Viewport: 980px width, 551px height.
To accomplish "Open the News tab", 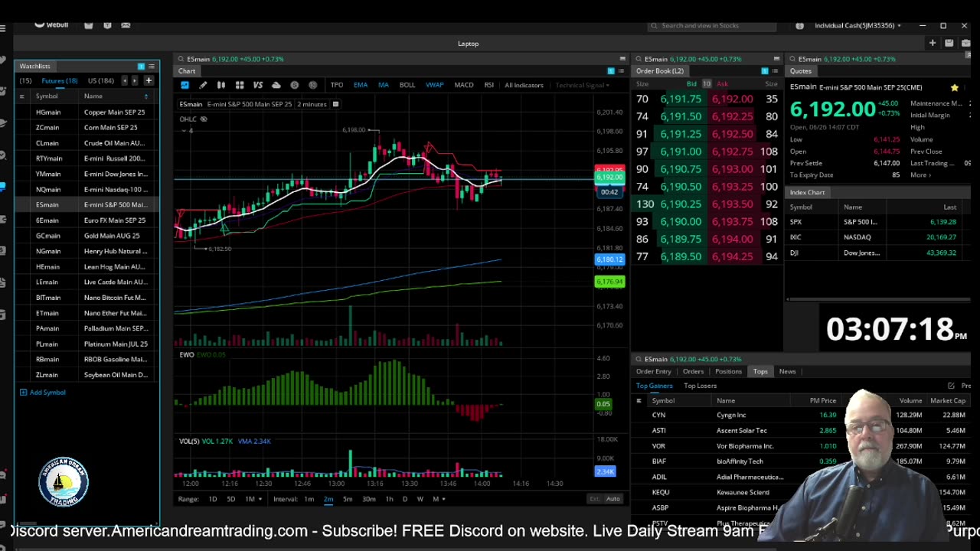I will click(788, 372).
